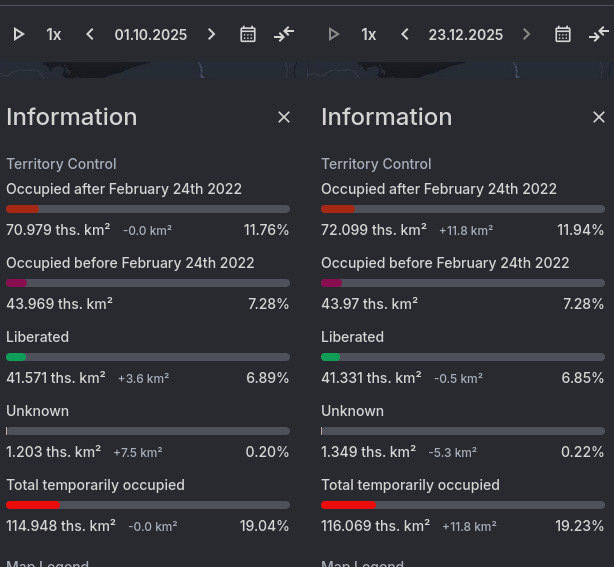Go to next date after 01.10.2025
Screen dimensions: 614x567
(x=211, y=34)
